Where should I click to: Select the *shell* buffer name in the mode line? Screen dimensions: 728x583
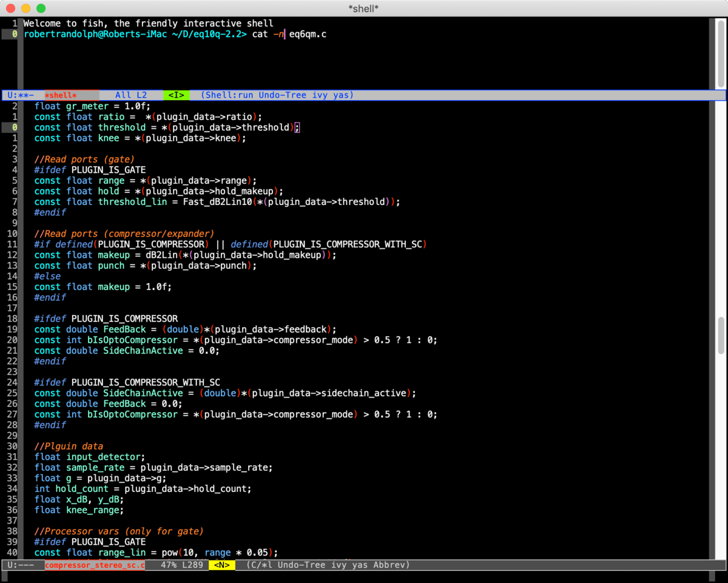point(61,95)
